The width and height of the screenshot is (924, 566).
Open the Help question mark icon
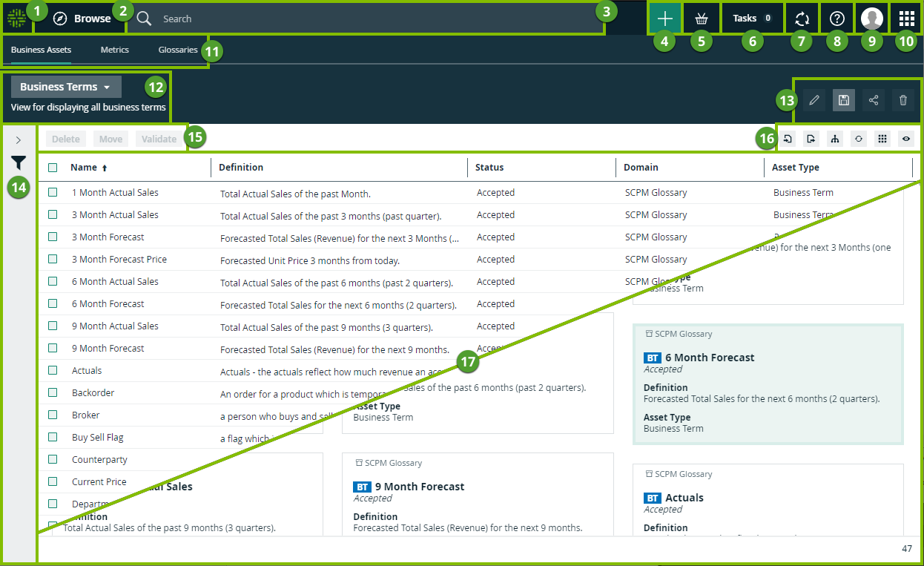point(836,19)
